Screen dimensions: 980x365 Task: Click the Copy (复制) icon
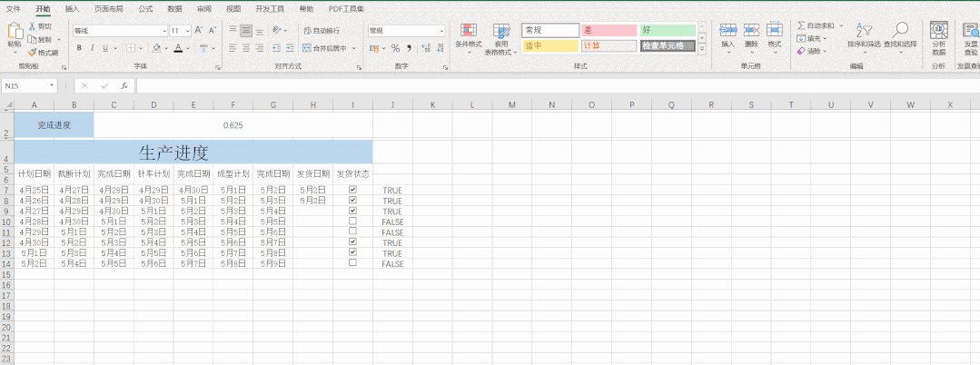tap(32, 39)
